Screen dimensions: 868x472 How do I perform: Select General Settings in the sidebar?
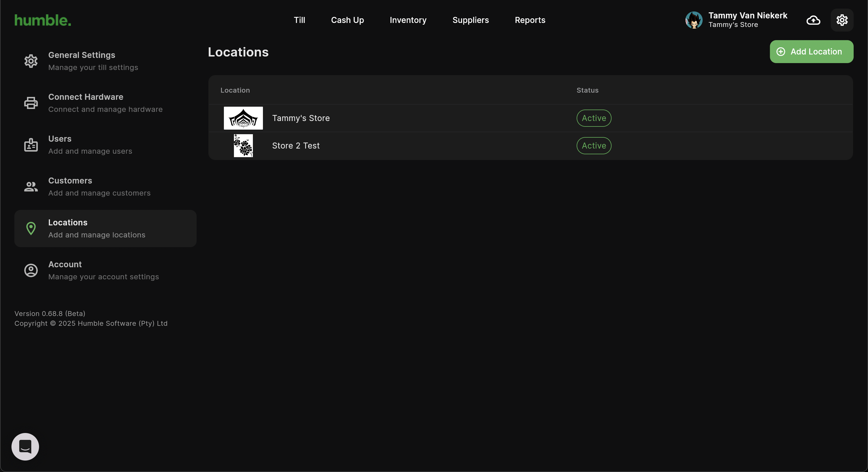tap(105, 61)
